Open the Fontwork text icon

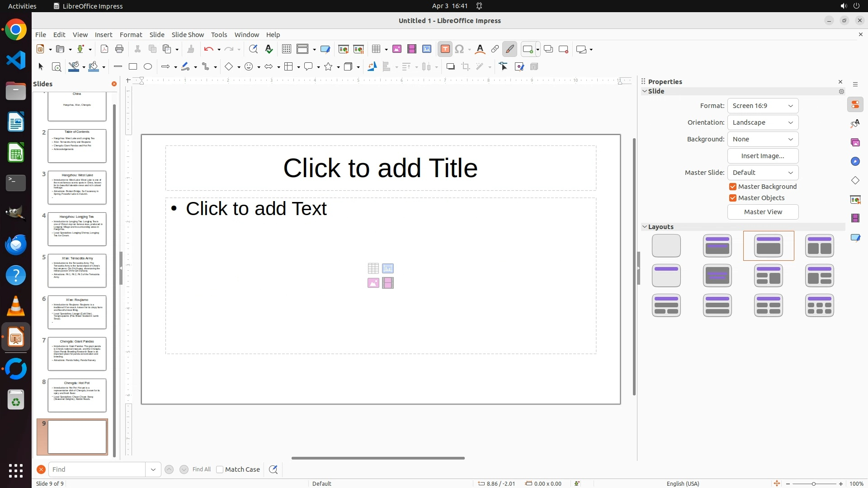tap(480, 49)
